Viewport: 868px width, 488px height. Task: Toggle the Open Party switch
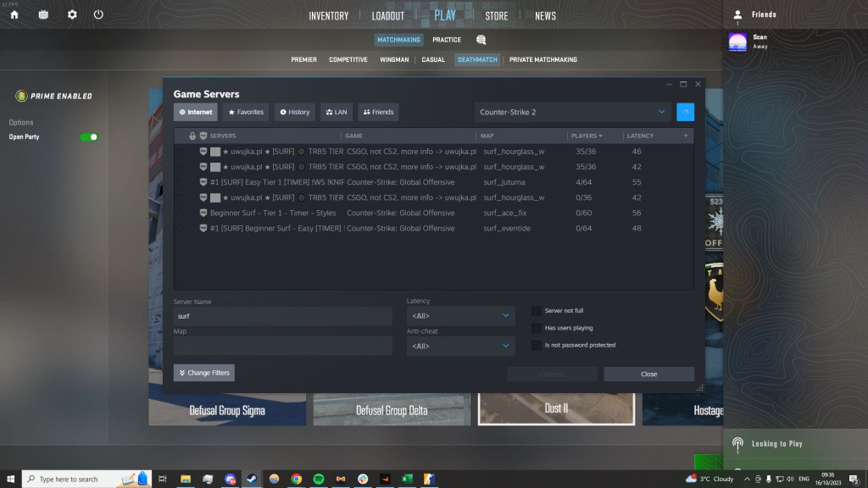(89, 136)
